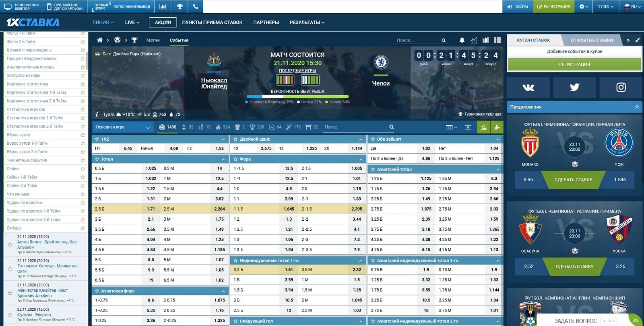Open the trophy icon in top bar
The width and height of the screenshot is (644, 326).
tap(180, 6)
